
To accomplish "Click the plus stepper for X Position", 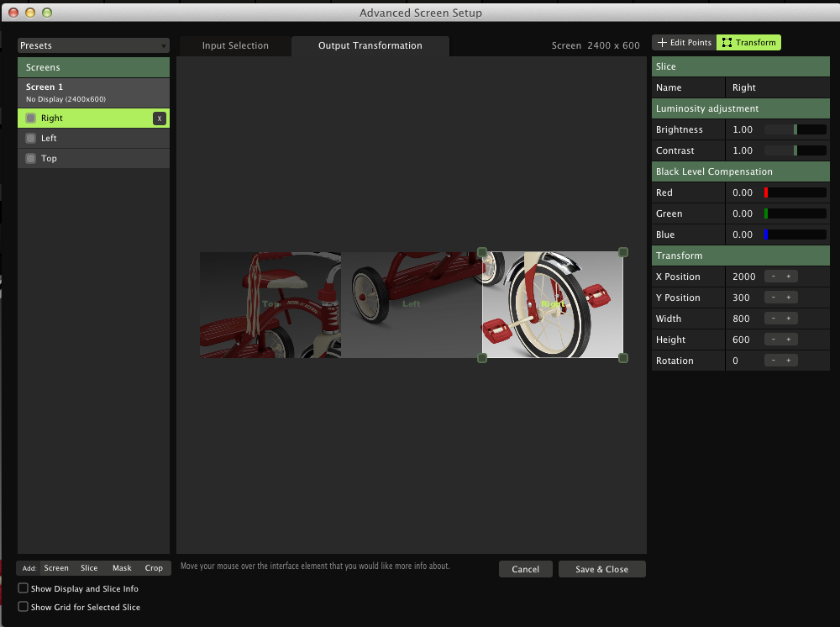I will tap(789, 277).
